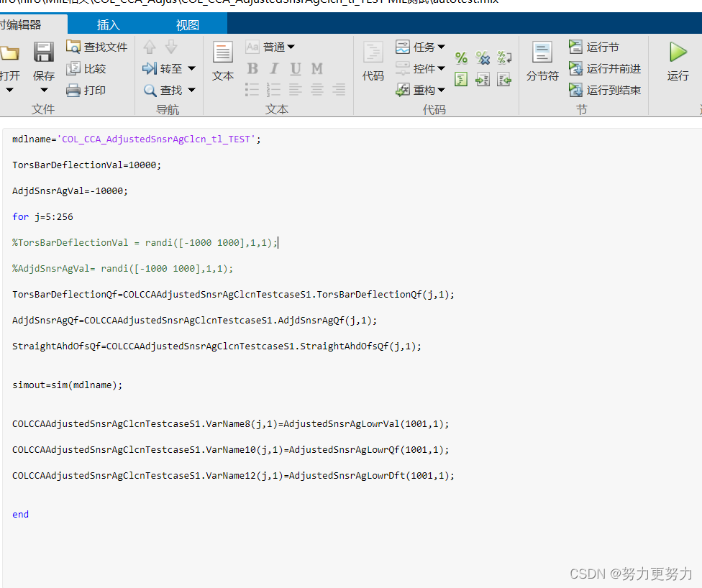Insert a Code (代码) block

(373, 61)
